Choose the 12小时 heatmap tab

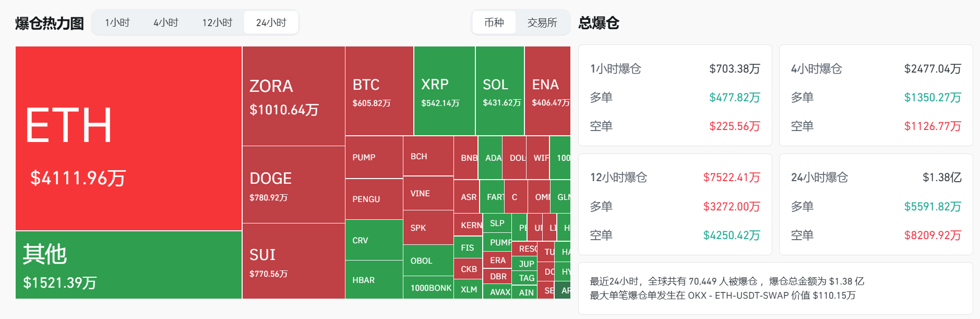[217, 22]
